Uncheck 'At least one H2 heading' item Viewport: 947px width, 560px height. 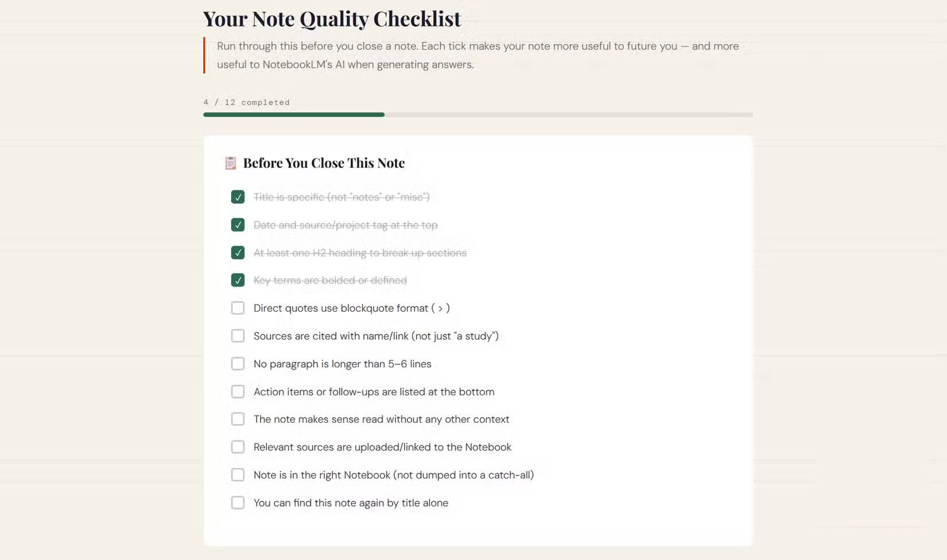click(x=238, y=252)
